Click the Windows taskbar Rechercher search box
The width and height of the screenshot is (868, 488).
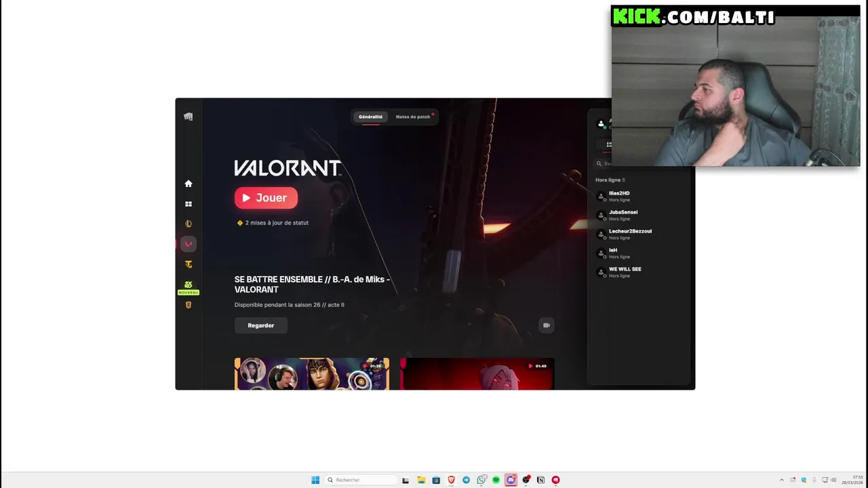pyautogui.click(x=360, y=480)
